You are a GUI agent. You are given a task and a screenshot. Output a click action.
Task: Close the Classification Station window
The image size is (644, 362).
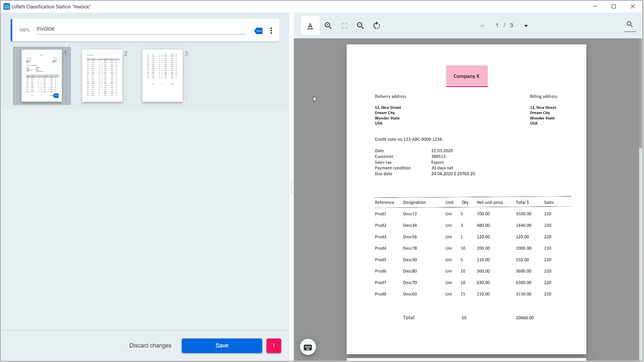click(633, 6)
